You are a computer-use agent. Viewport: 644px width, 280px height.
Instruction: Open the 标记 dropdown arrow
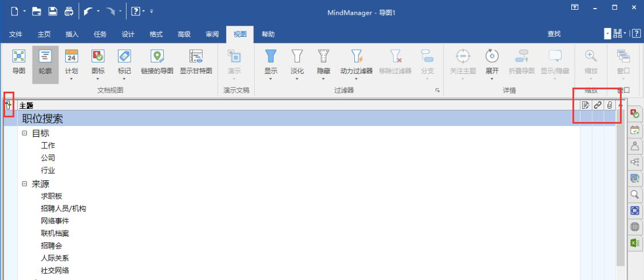click(124, 79)
